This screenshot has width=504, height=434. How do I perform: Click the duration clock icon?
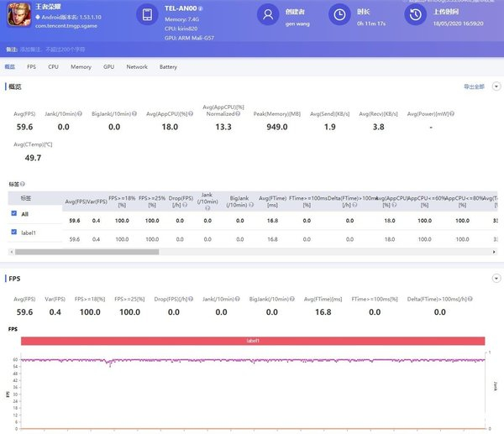pyautogui.click(x=340, y=15)
